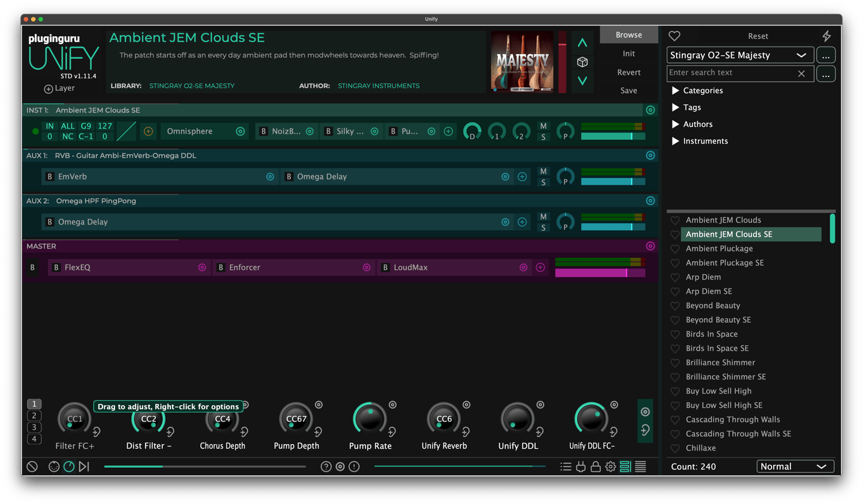Open the MIDI connector icon in the footer
Screen dimensions: 863x504
click(54, 467)
